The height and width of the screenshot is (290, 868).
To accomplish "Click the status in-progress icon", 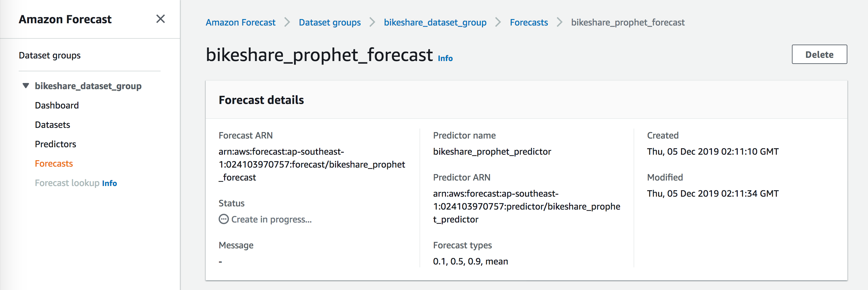I will point(223,219).
